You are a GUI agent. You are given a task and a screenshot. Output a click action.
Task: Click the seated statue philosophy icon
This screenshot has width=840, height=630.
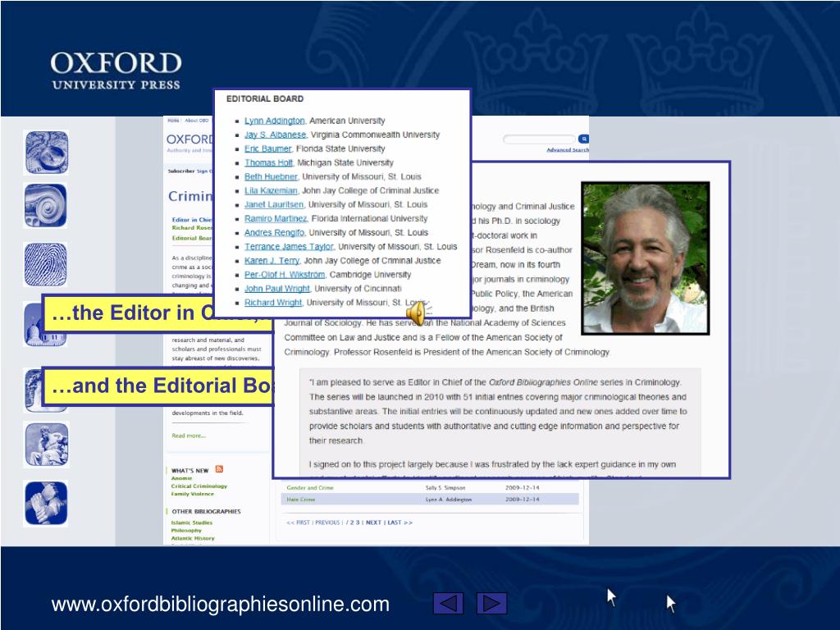46,445
